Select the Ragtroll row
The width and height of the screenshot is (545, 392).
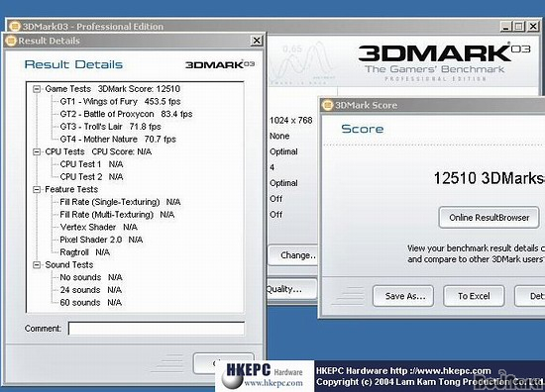click(85, 252)
